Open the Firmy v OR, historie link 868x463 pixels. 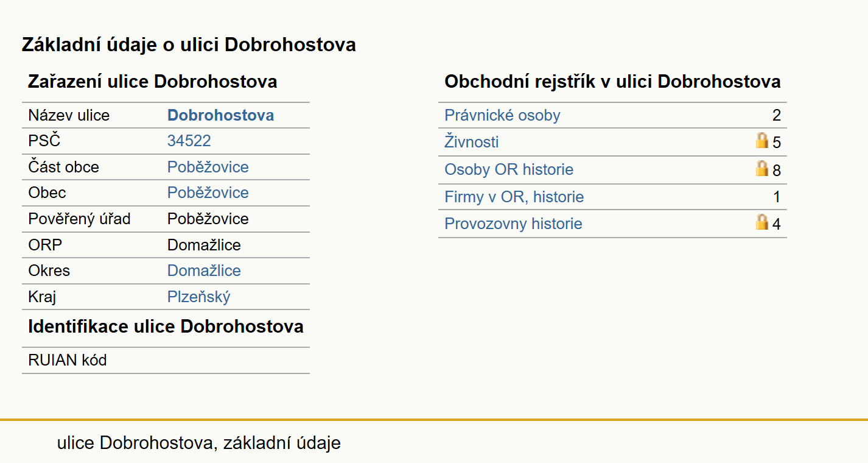tap(514, 197)
